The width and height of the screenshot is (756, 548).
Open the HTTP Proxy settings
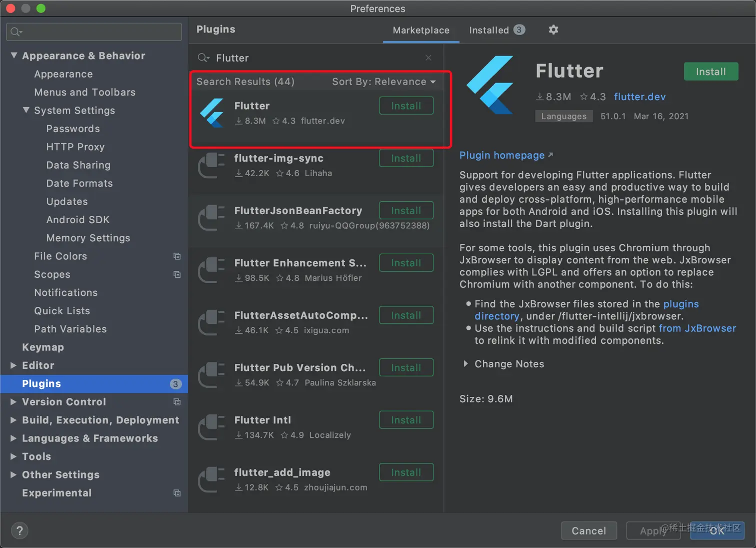click(x=75, y=147)
